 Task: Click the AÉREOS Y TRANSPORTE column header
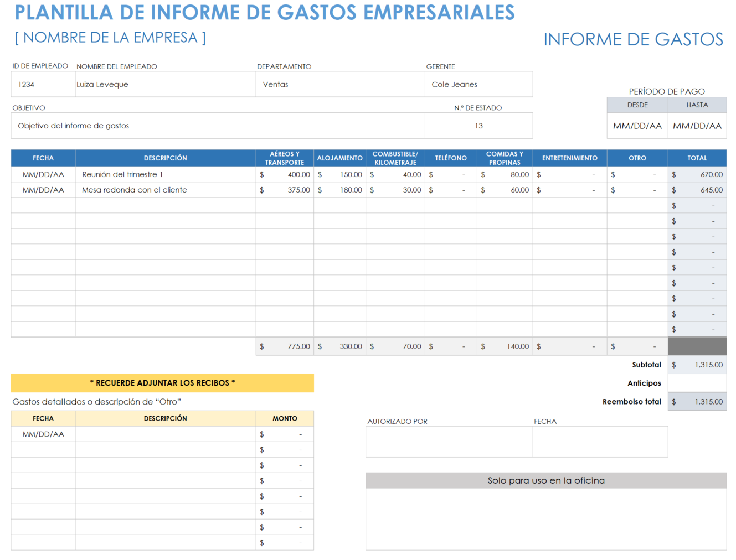click(285, 158)
